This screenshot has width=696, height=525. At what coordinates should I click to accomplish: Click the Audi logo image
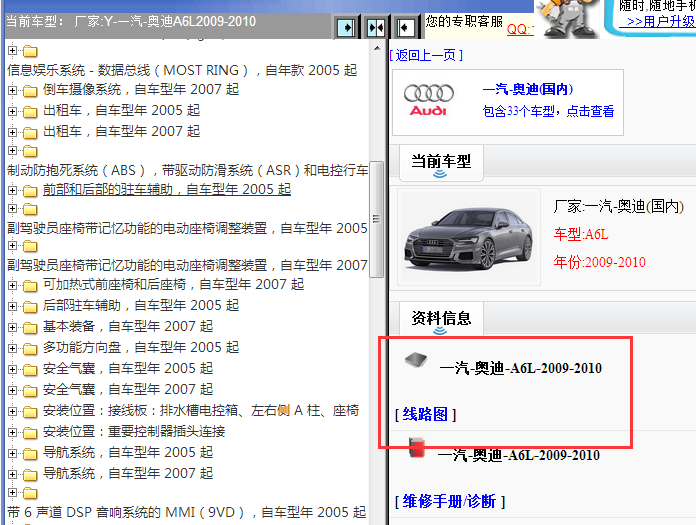428,100
